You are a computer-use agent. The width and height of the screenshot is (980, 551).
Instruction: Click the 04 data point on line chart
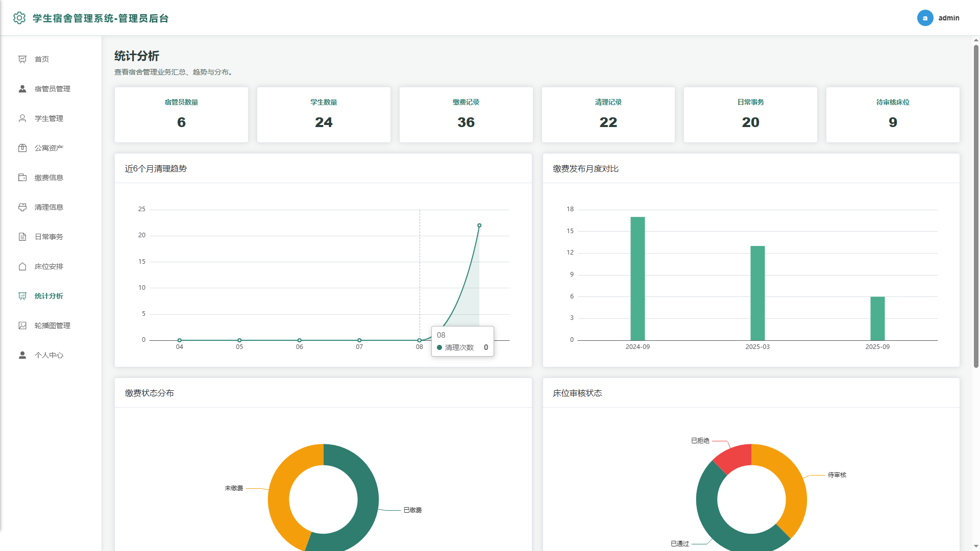180,340
